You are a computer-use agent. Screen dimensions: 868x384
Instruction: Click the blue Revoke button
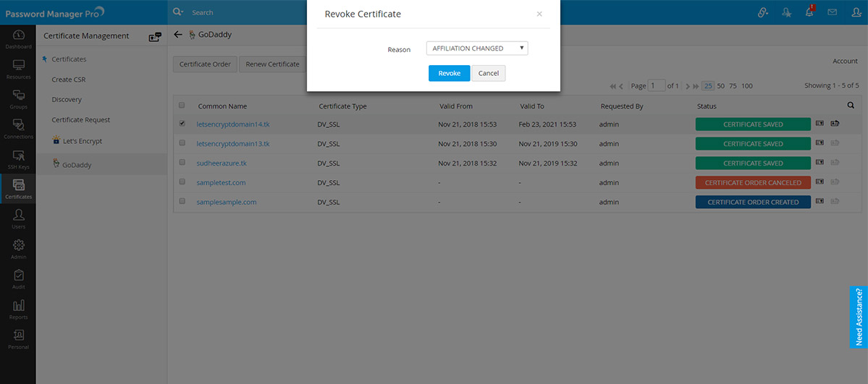pyautogui.click(x=449, y=73)
